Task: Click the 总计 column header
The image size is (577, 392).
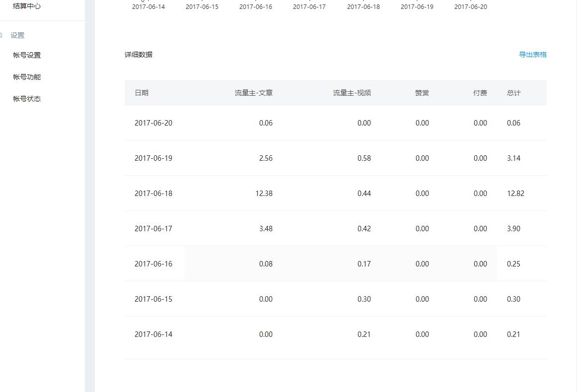Action: click(x=513, y=93)
